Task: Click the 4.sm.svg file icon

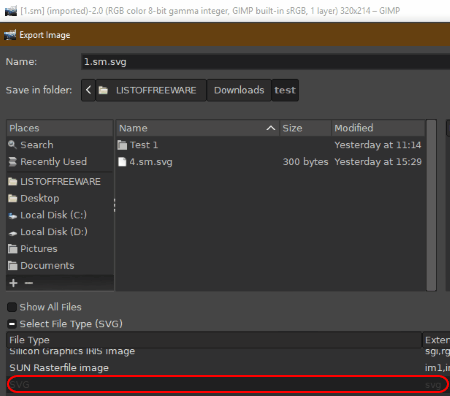Action: (122, 162)
